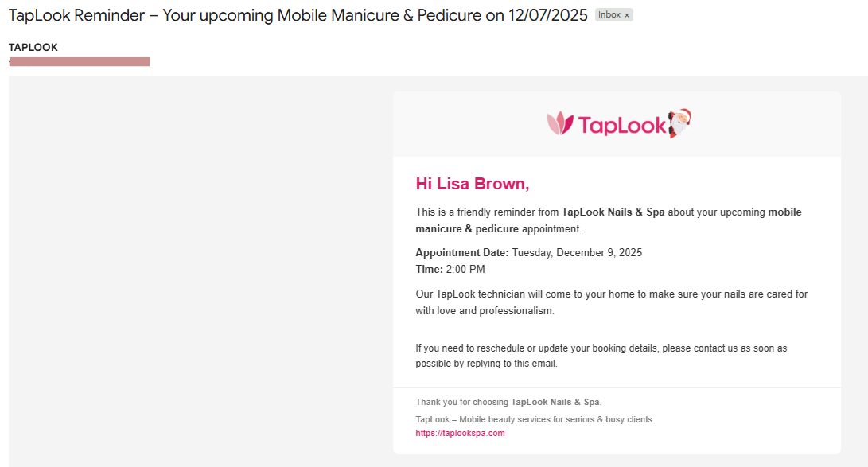
Task: Click the TapLook wordmark in email header
Action: [x=621, y=125]
